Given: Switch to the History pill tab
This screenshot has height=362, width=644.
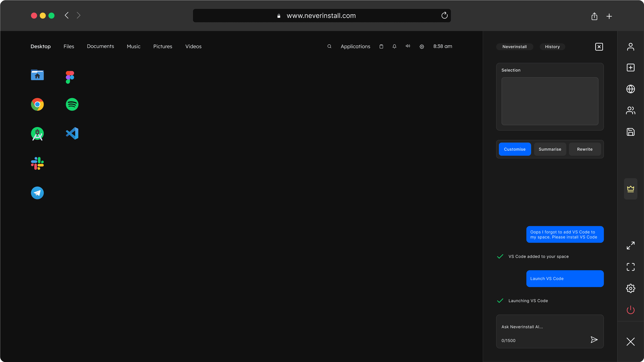Looking at the screenshot, I should (552, 47).
